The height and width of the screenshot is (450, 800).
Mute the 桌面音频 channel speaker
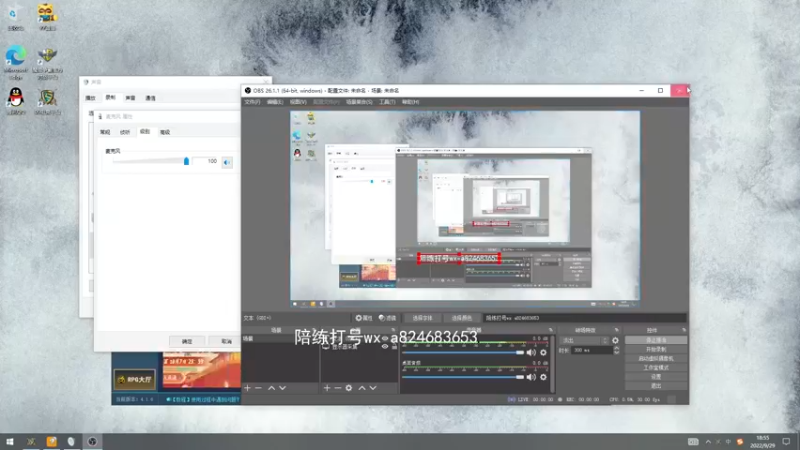(x=531, y=377)
